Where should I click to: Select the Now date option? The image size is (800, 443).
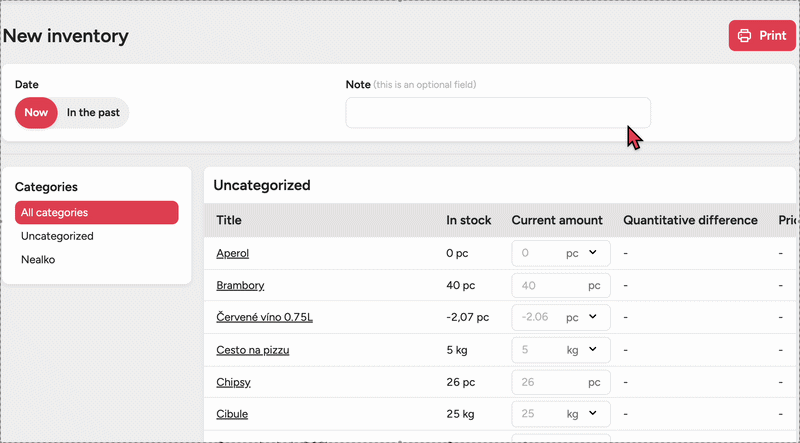tap(36, 113)
